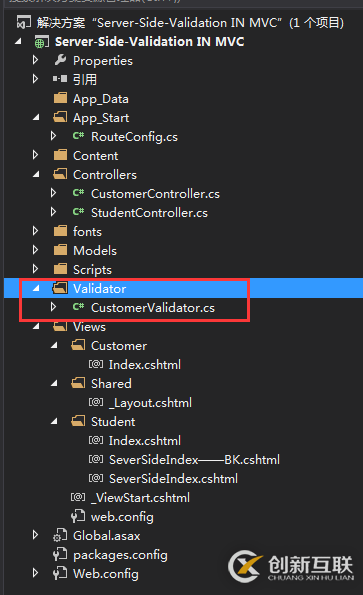363x595 pixels.
Task: Expand the Global.asax node
Action: 35,535
